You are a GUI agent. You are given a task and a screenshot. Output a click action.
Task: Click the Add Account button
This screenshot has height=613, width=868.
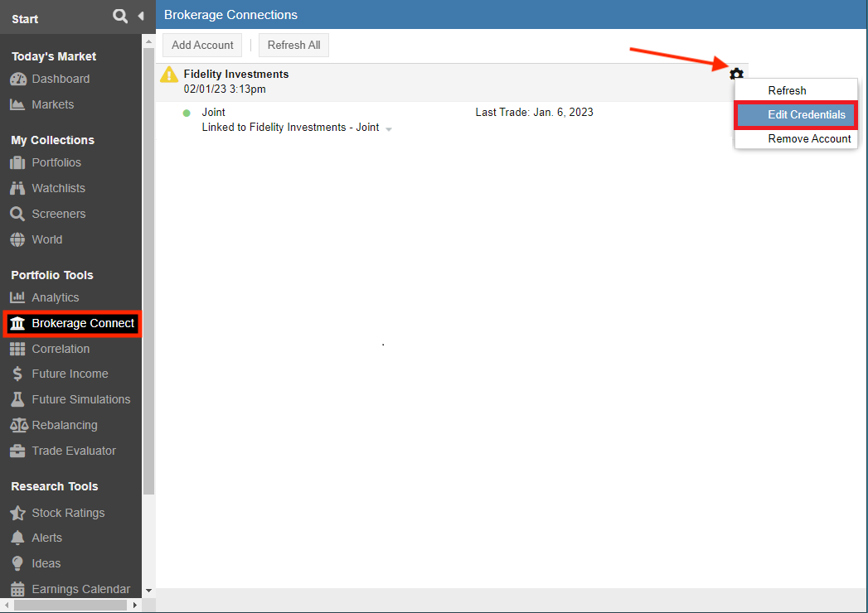tap(202, 46)
